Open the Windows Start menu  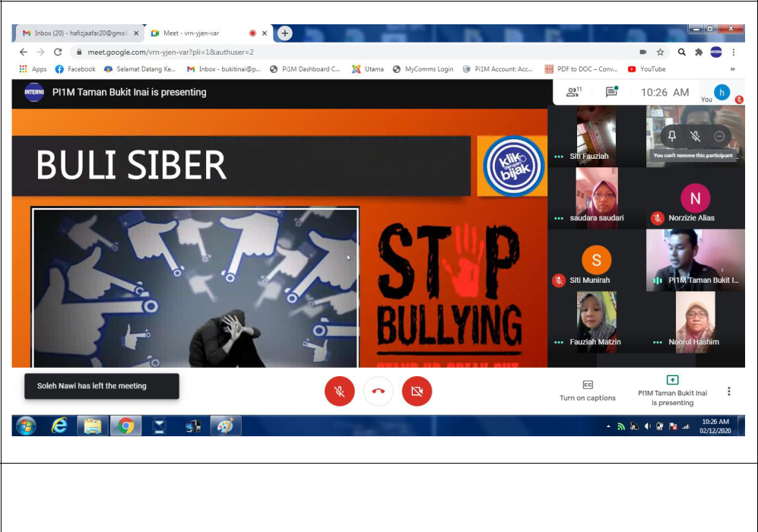click(26, 426)
